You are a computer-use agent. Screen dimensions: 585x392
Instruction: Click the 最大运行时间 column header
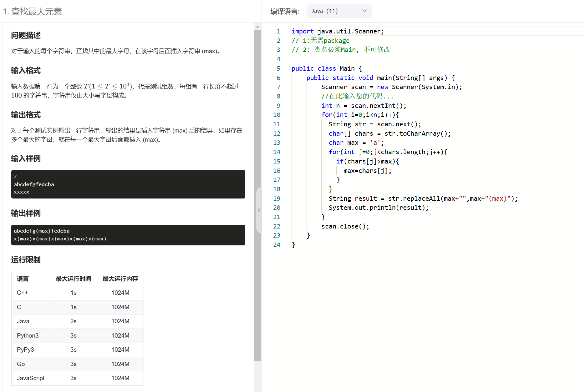[73, 279]
